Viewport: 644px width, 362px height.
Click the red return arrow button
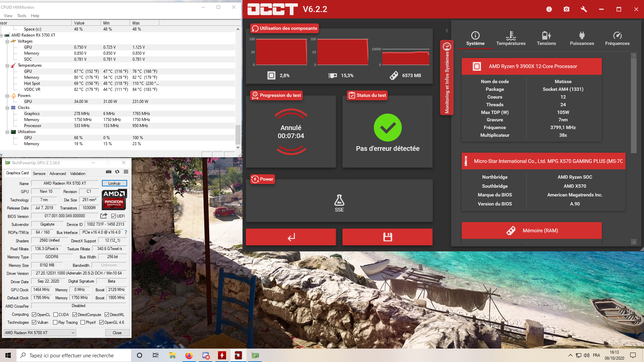(x=291, y=237)
